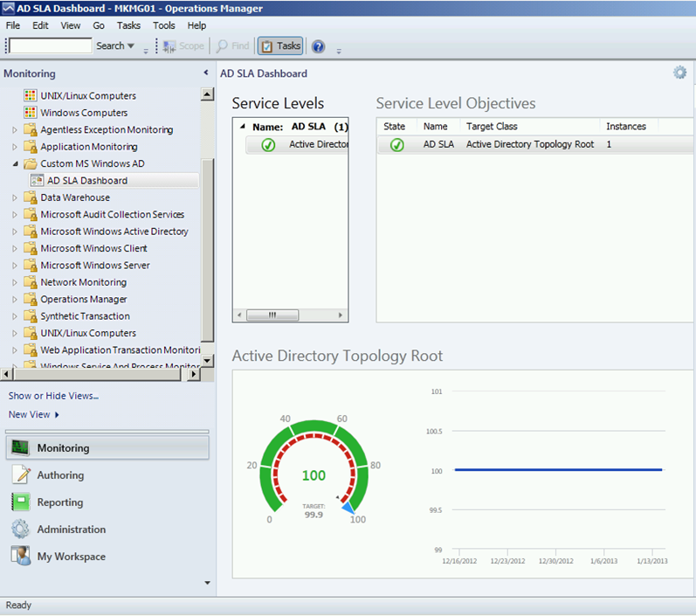Open the Edit menu

coord(40,25)
